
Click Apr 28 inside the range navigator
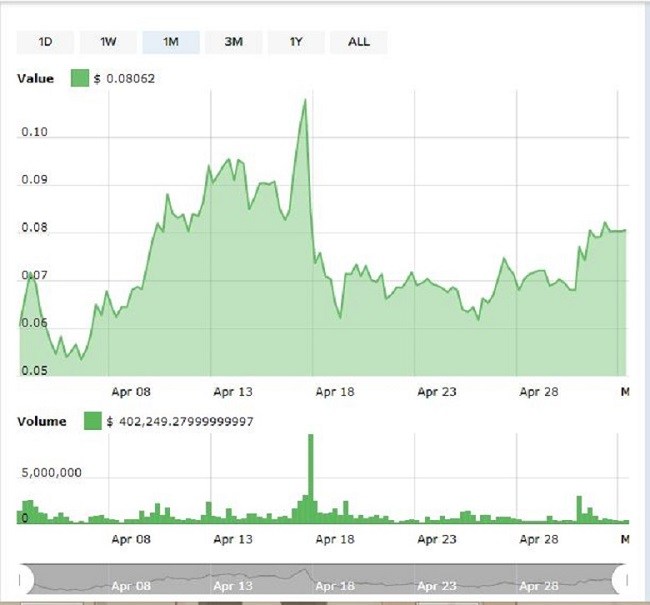[x=539, y=586]
